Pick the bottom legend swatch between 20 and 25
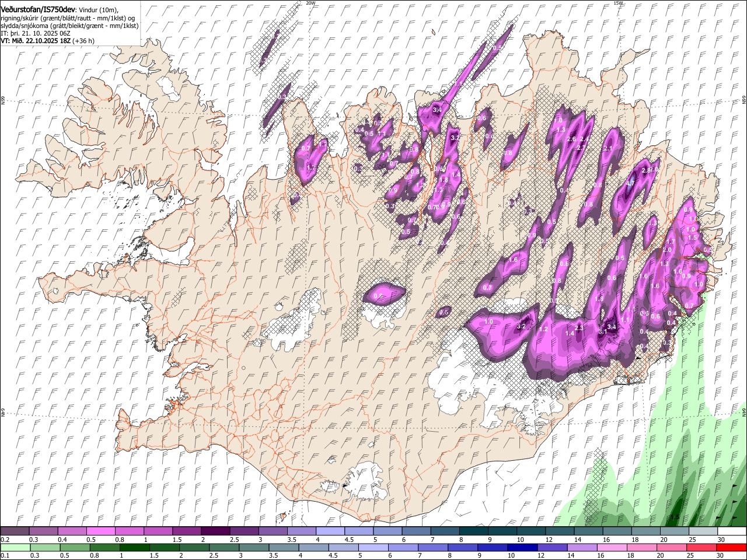This screenshot has height=560, width=747. click(672, 547)
